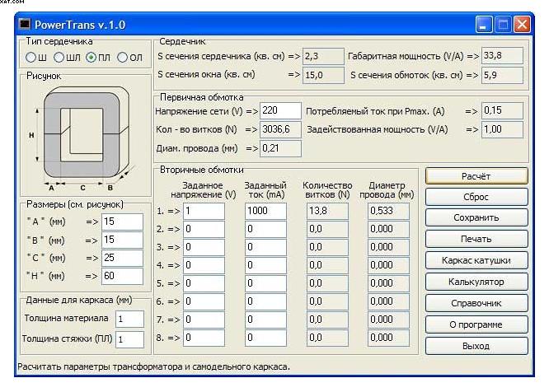Viewport: 549px width, 392px height.
Task: Click the core drawing in Рисунок panel
Action: pos(83,138)
